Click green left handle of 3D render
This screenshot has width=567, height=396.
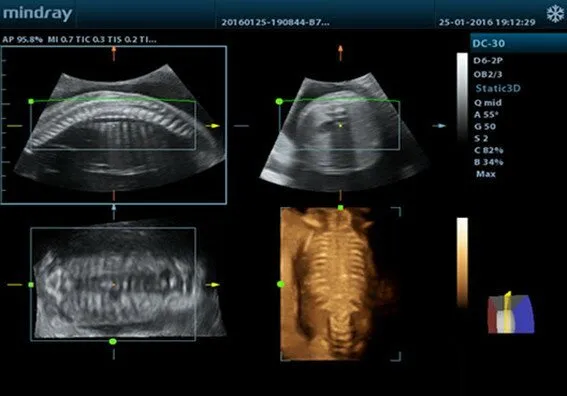[281, 285]
